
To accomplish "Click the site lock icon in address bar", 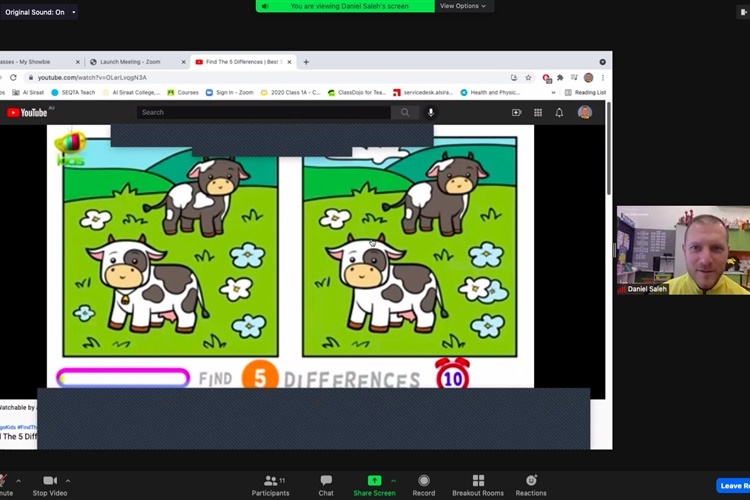I will [x=31, y=78].
